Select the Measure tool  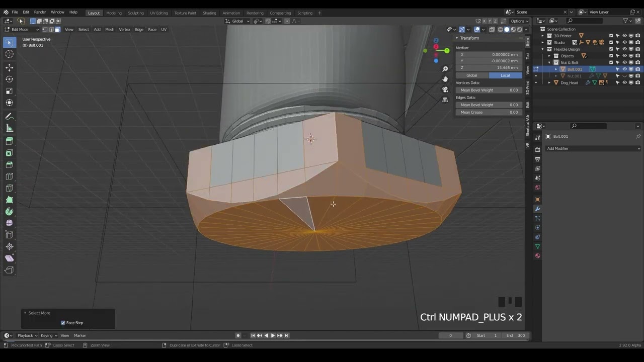click(x=10, y=128)
